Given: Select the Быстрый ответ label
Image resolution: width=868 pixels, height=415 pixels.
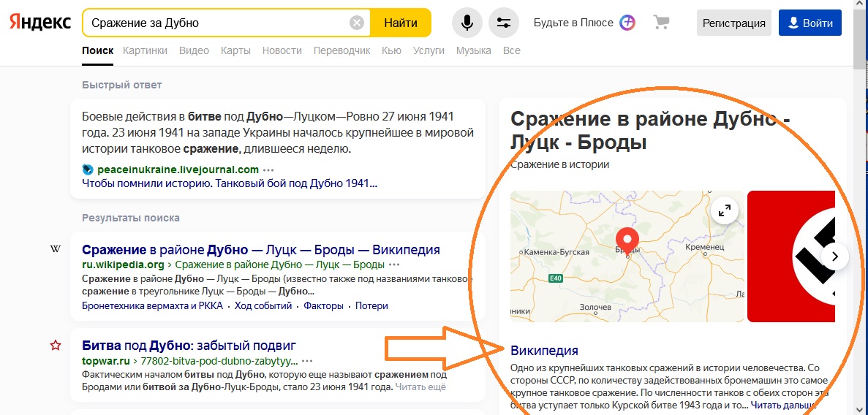Looking at the screenshot, I should coord(122,85).
